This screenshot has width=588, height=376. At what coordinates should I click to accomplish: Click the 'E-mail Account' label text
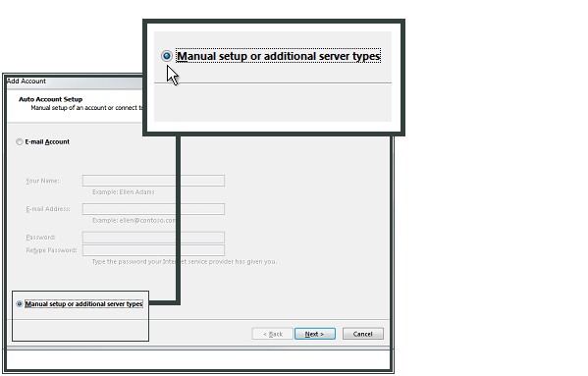[47, 141]
